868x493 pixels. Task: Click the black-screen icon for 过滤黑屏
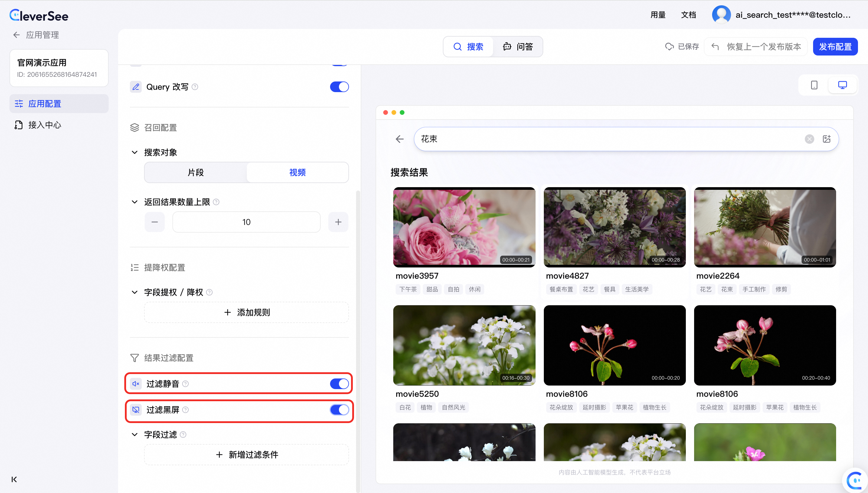click(x=136, y=410)
